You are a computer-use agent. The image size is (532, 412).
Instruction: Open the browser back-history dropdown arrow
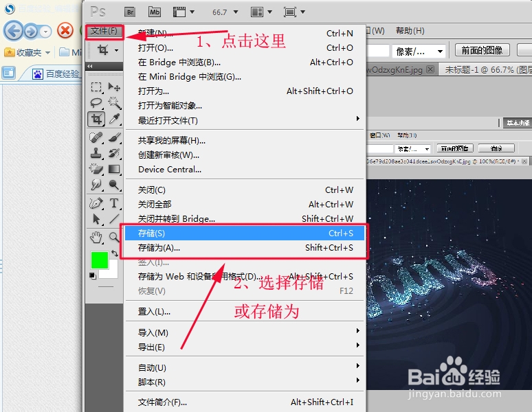(45, 32)
